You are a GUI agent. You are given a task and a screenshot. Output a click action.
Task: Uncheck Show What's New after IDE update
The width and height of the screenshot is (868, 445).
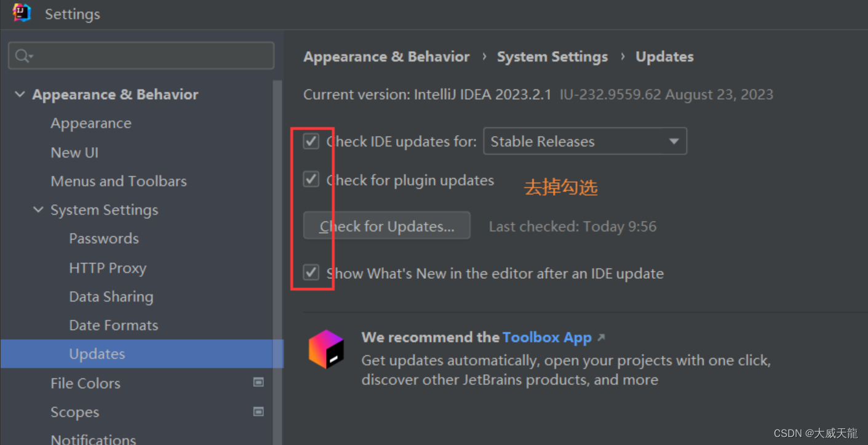[x=311, y=272]
